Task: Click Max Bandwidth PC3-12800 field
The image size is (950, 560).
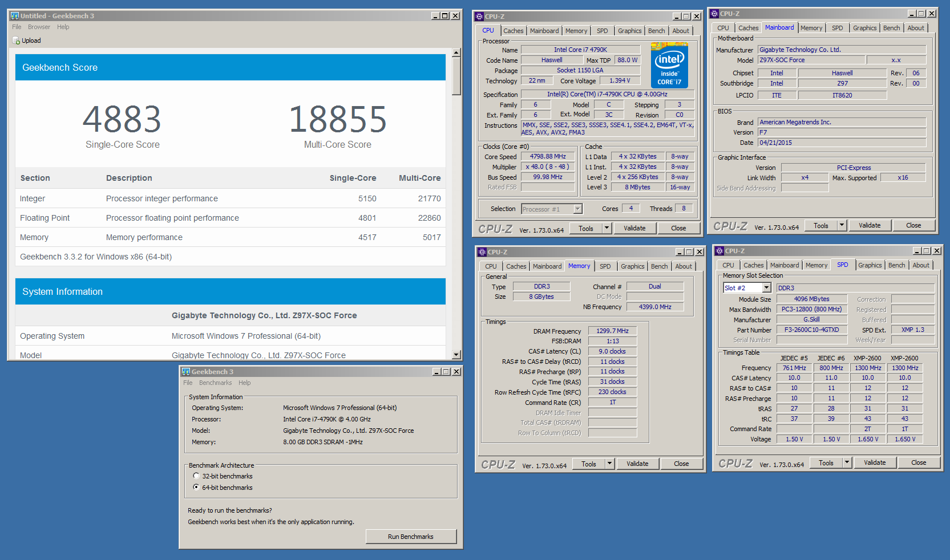Action: click(811, 310)
